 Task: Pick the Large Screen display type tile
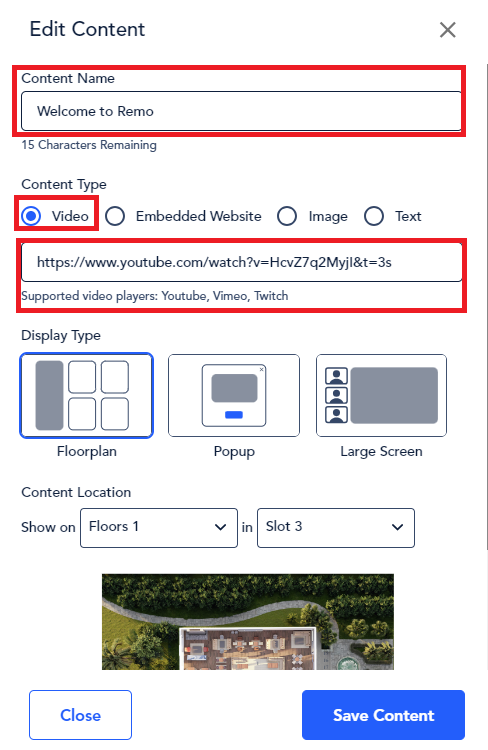[x=381, y=396]
